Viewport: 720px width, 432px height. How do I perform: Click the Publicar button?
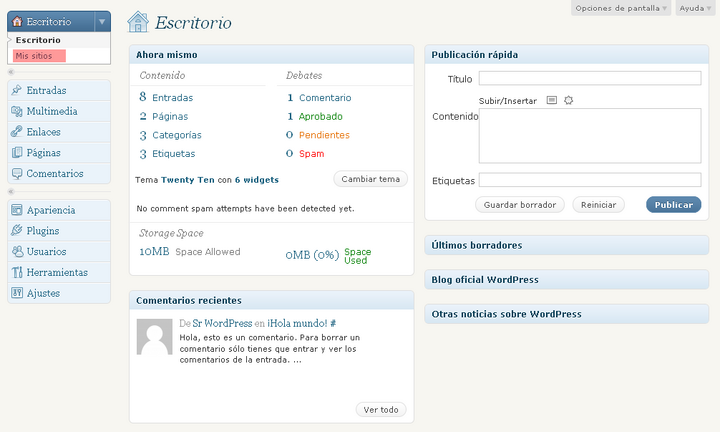[674, 205]
